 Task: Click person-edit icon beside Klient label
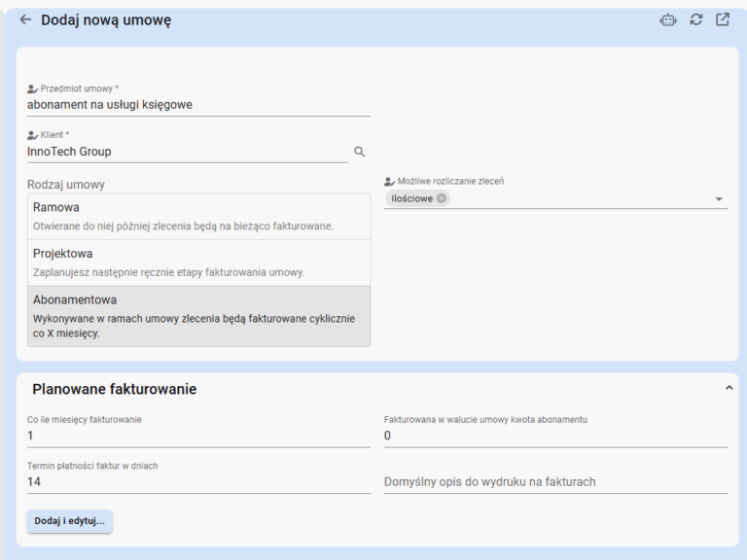click(x=32, y=136)
